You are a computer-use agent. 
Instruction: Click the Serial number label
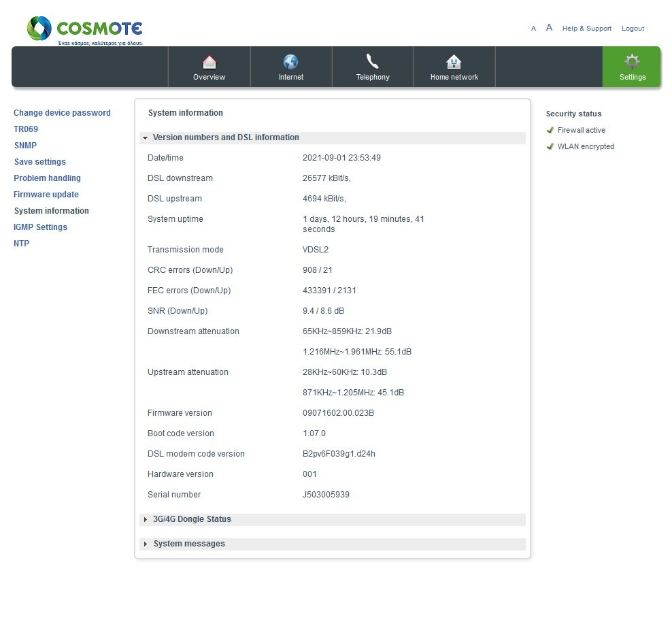tap(174, 495)
